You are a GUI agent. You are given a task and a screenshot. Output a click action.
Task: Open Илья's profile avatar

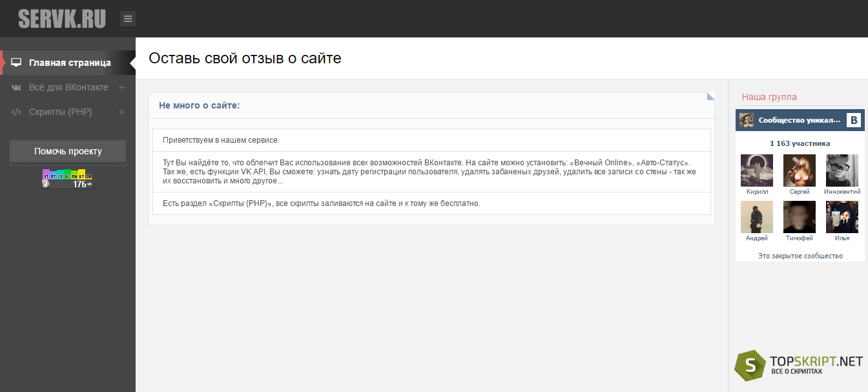click(x=842, y=217)
